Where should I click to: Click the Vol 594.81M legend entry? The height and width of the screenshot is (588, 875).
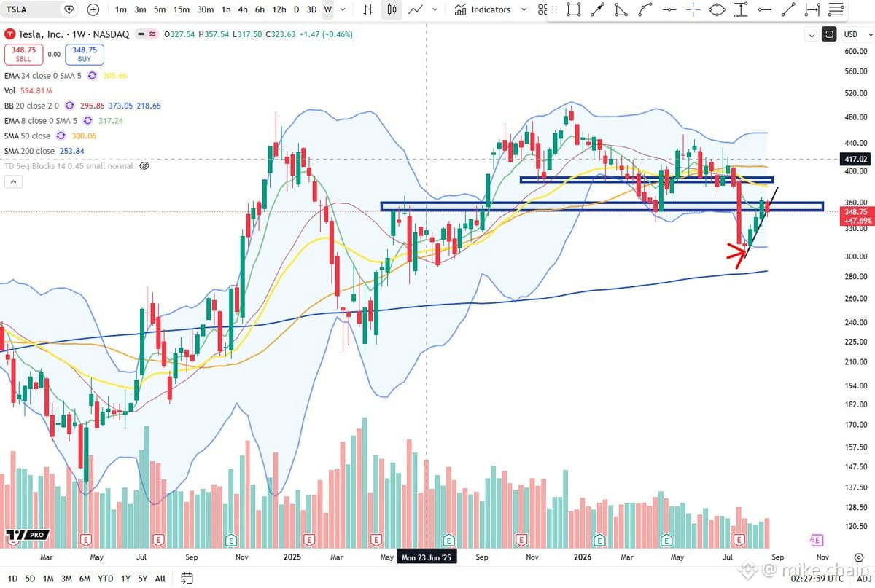point(28,90)
